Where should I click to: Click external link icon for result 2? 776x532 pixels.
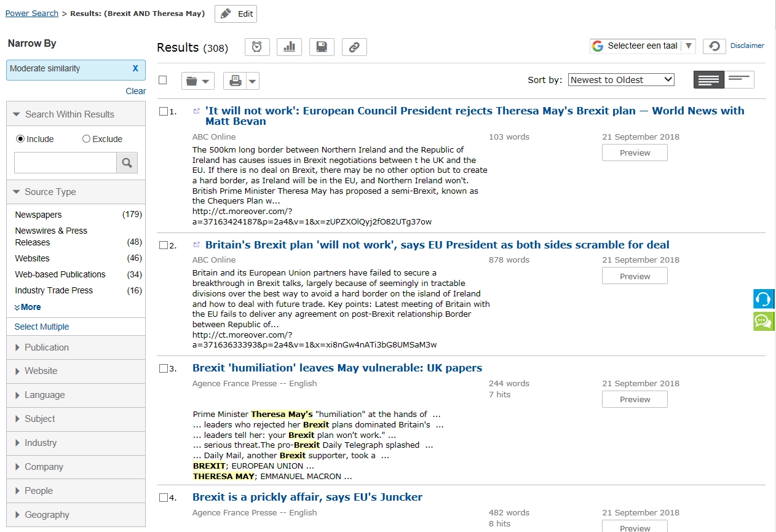click(197, 245)
